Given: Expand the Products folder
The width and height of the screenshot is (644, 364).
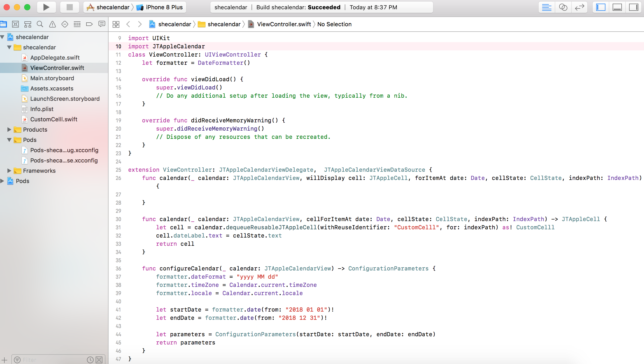Looking at the screenshot, I should 9,130.
